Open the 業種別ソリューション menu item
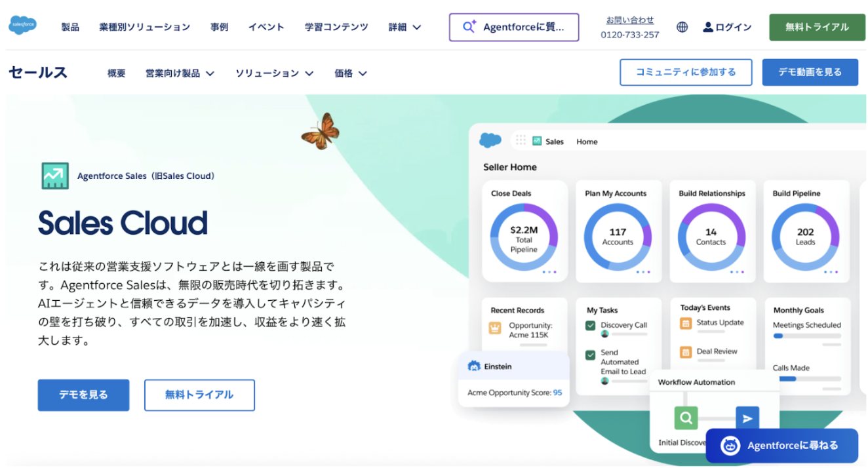Image resolution: width=868 pixels, height=468 pixels. click(145, 27)
